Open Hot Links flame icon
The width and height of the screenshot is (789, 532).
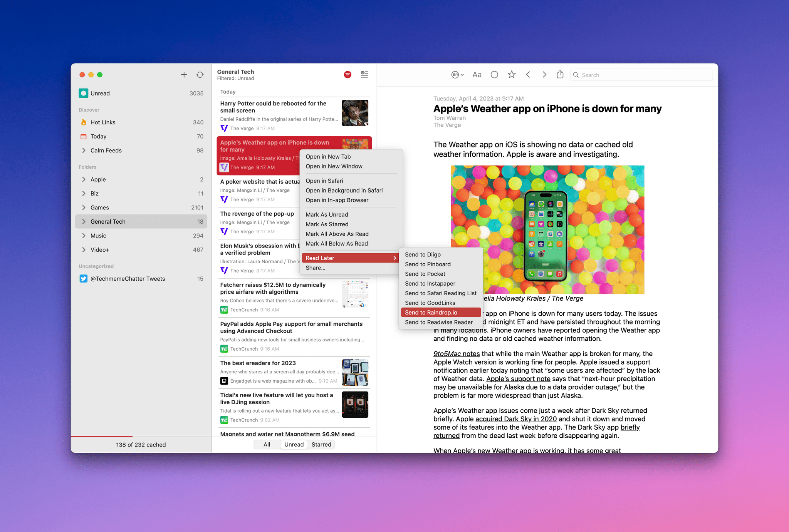(x=83, y=122)
